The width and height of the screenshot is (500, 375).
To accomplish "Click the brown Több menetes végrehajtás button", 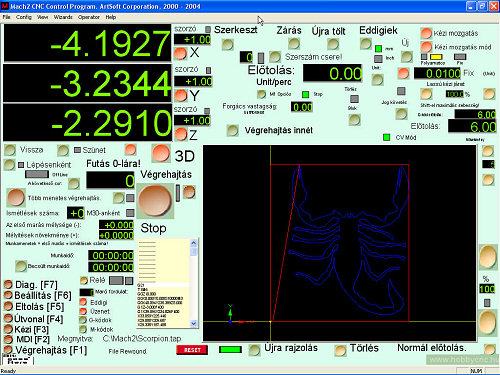I will (16, 198).
